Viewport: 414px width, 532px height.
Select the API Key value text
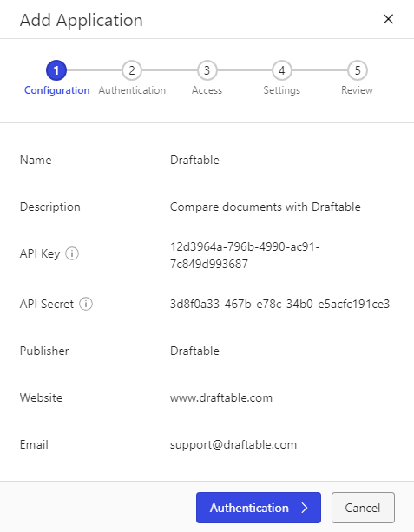(x=245, y=255)
